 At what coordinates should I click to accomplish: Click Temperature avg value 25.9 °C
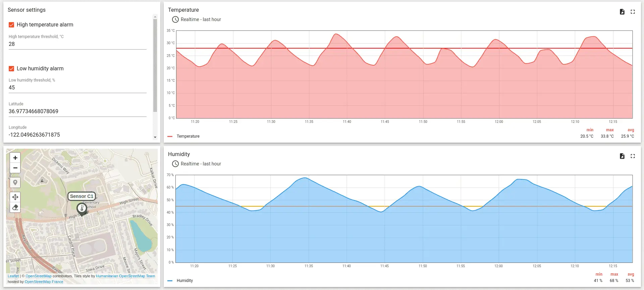[628, 136]
